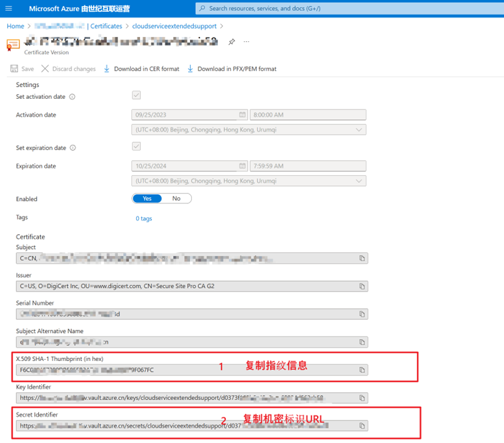Toggle the Set activation date checkbox

[x=136, y=96]
